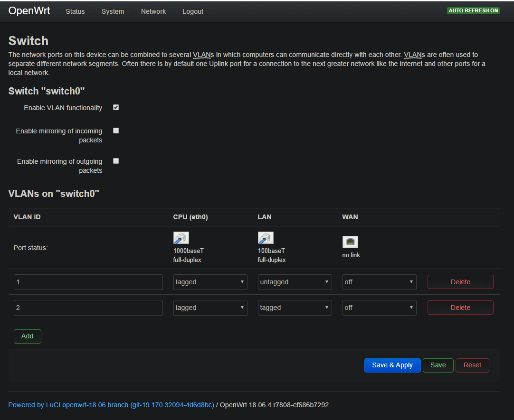The height and width of the screenshot is (420, 514).
Task: Click the '1000baseT' port speed text
Action: click(x=189, y=251)
